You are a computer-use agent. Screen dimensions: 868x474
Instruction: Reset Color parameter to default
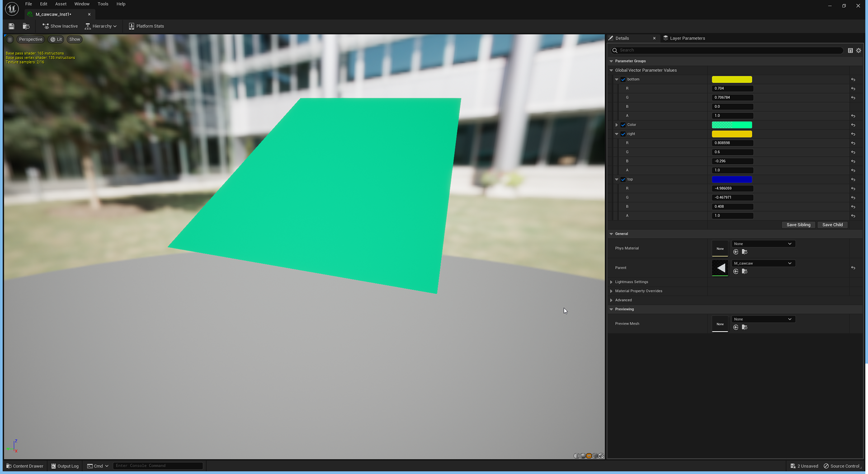coord(853,125)
